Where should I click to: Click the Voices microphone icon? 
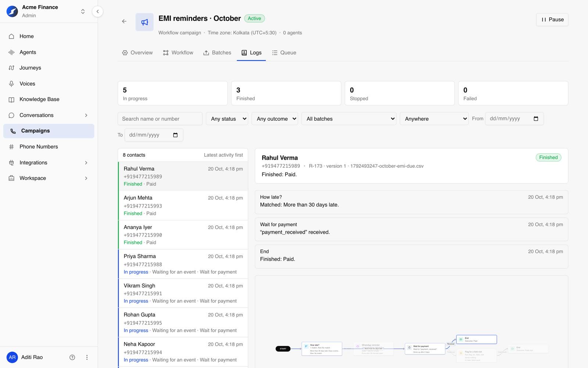(x=11, y=84)
